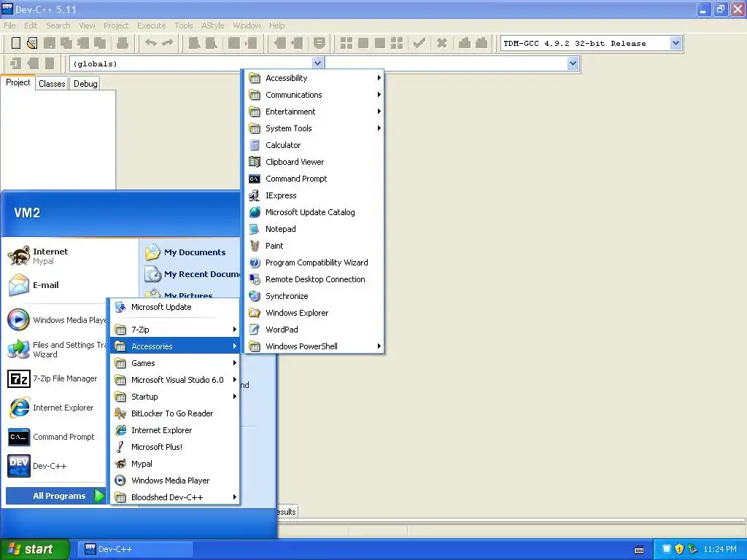This screenshot has width=747, height=560.
Task: Click the Save toolbar icon in Dev-C++
Action: (50, 43)
